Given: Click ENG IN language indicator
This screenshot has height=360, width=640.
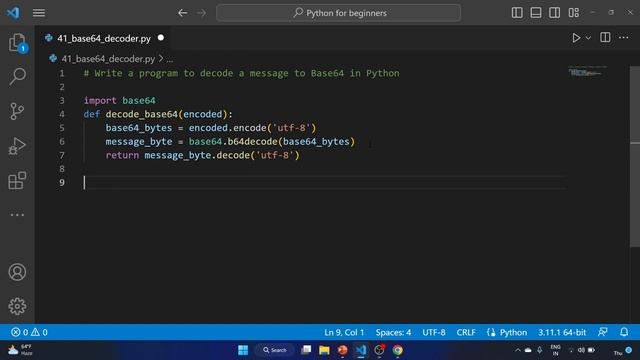Looking at the screenshot, I should point(556,350).
